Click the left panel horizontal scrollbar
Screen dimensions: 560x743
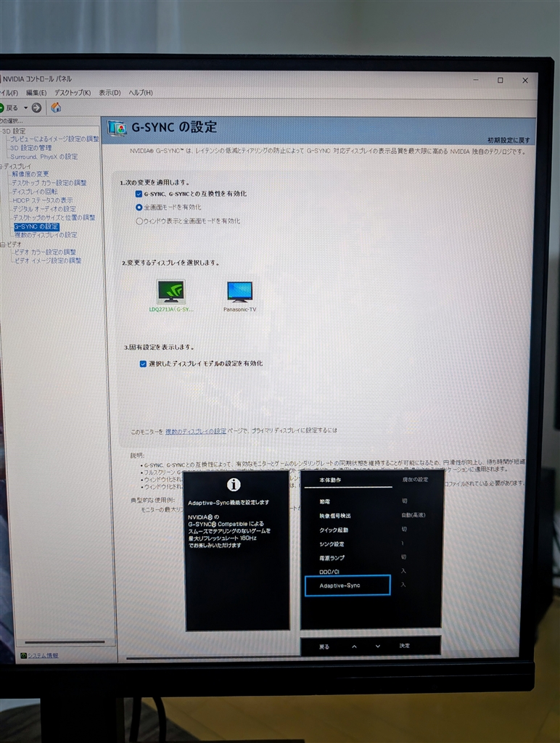click(x=65, y=642)
